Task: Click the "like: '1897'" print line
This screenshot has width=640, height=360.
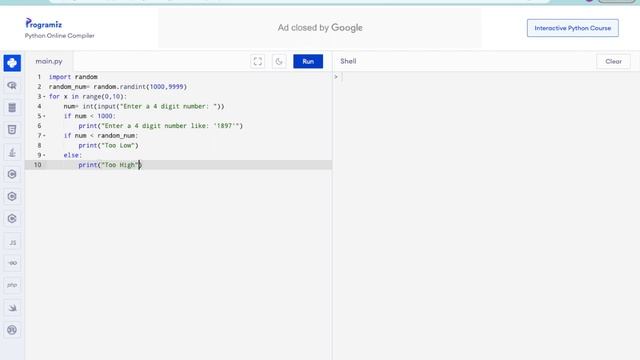Action: [160, 126]
